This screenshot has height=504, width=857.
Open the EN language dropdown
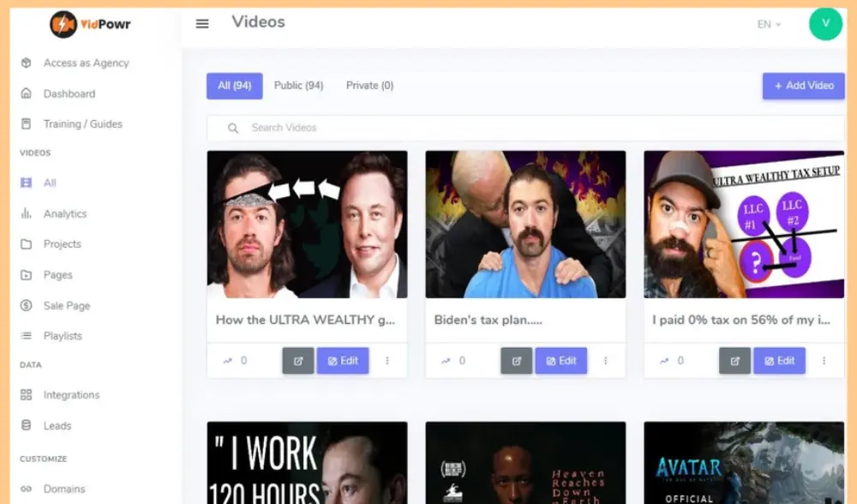point(769,25)
